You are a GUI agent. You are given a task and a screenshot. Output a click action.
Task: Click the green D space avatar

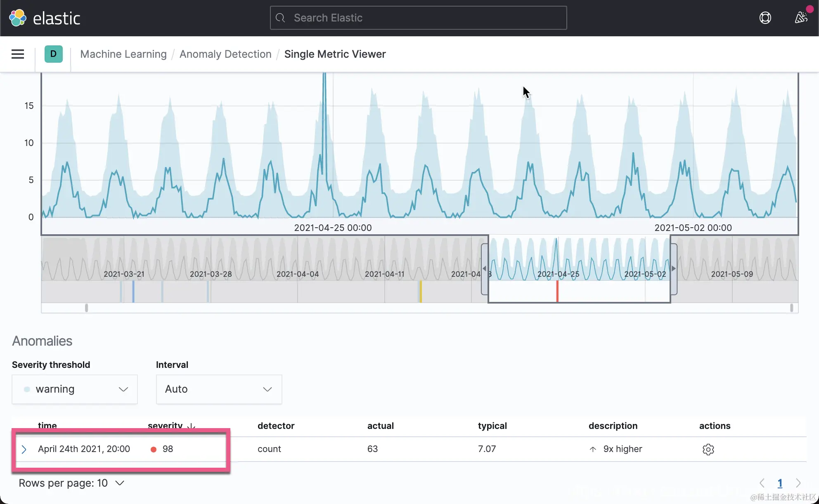[x=53, y=54]
